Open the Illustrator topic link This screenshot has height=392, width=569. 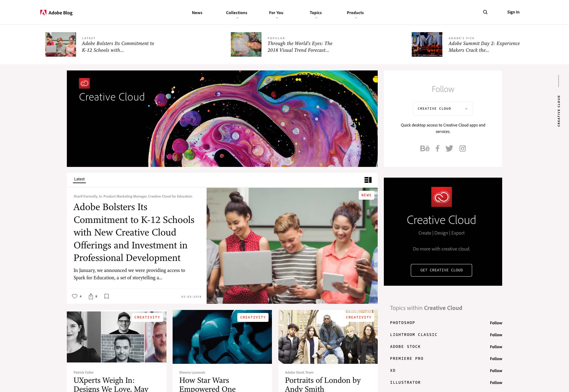pos(405,383)
